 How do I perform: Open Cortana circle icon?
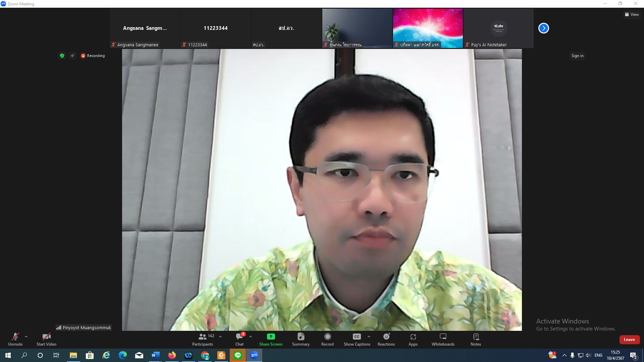(40, 355)
